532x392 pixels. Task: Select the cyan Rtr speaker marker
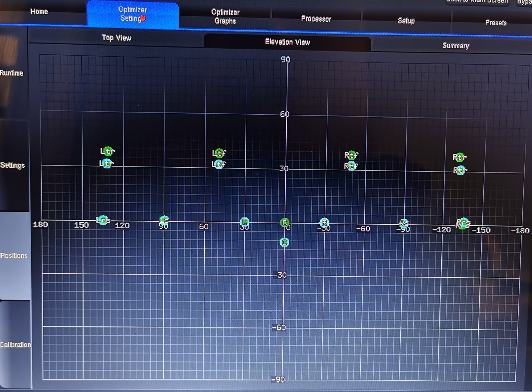point(460,170)
